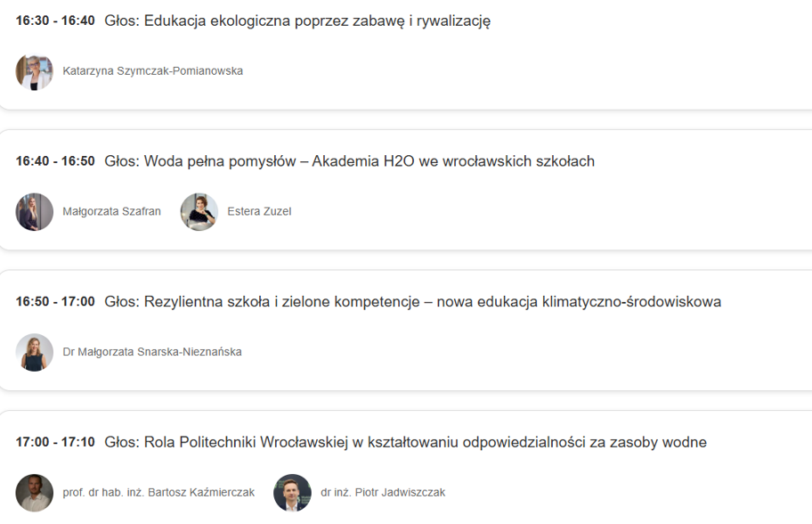Click Dr Małgorzata Snarska-Nieznańska's avatar
The width and height of the screenshot is (812, 524).
tap(35, 352)
